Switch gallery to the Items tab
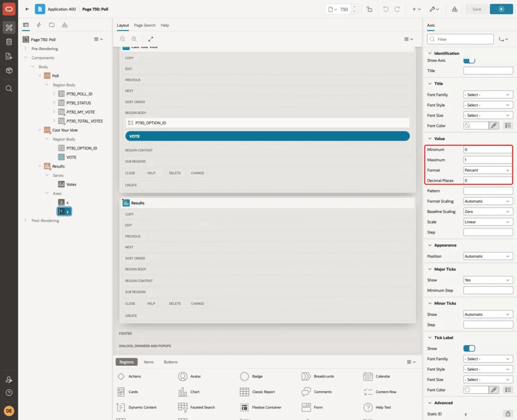The width and height of the screenshot is (517, 420). click(x=149, y=362)
